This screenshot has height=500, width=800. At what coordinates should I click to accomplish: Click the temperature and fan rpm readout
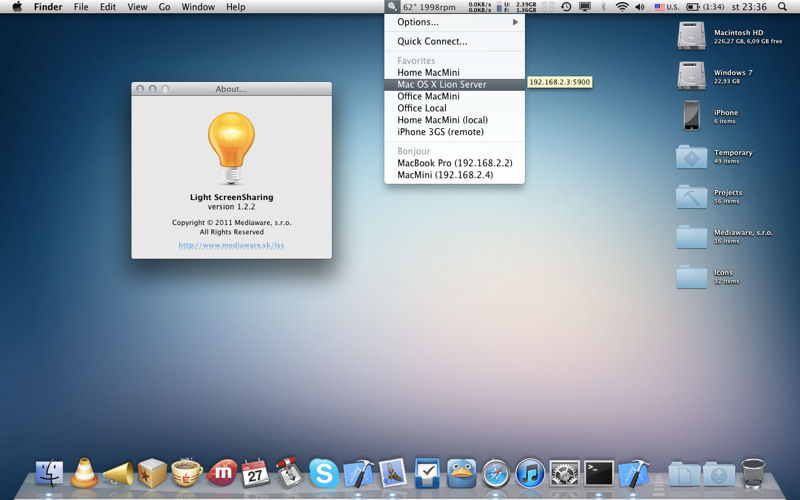pos(429,7)
